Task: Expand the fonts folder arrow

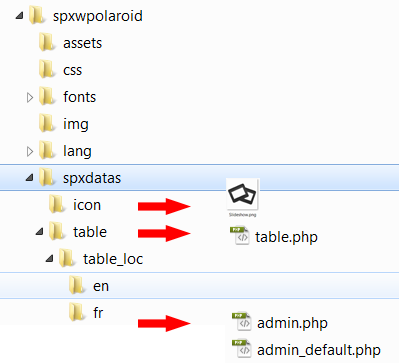Action: point(30,97)
